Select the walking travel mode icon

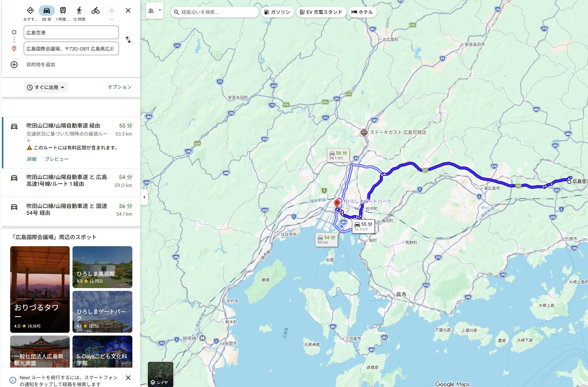click(79, 11)
